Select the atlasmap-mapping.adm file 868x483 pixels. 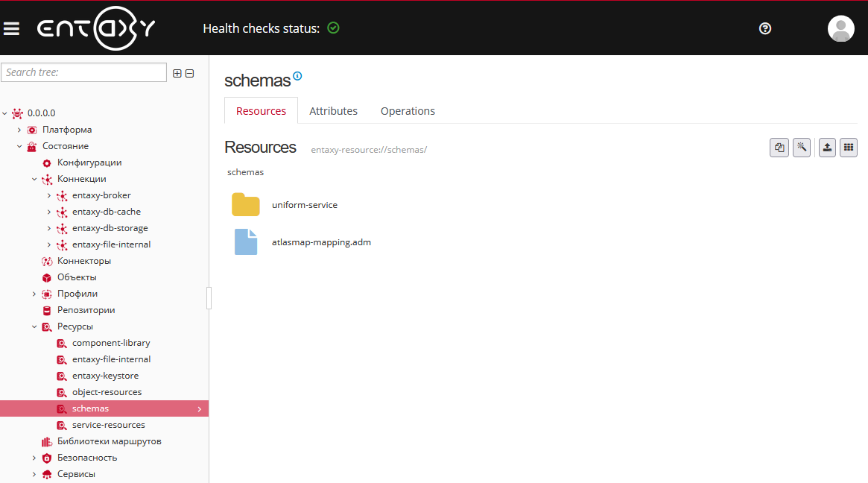[321, 242]
